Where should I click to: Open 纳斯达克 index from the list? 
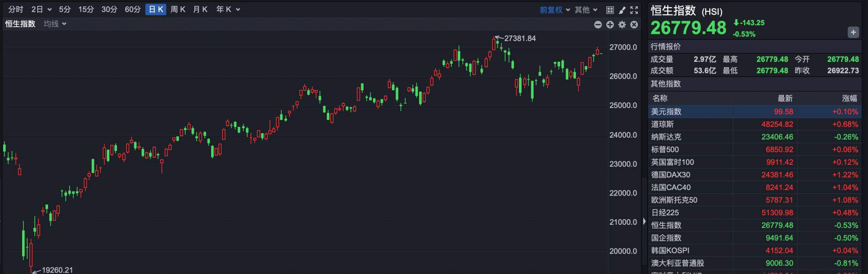pos(666,137)
